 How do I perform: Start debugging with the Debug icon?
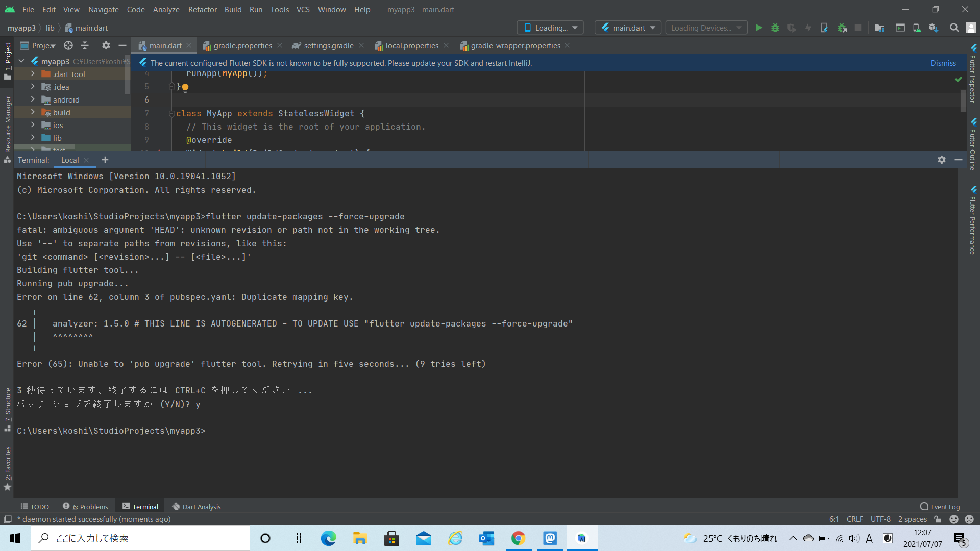tap(775, 28)
